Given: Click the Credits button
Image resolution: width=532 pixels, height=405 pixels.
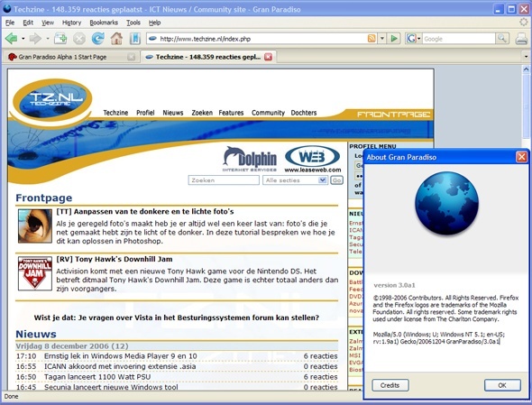Looking at the screenshot, I should pyautogui.click(x=390, y=385).
